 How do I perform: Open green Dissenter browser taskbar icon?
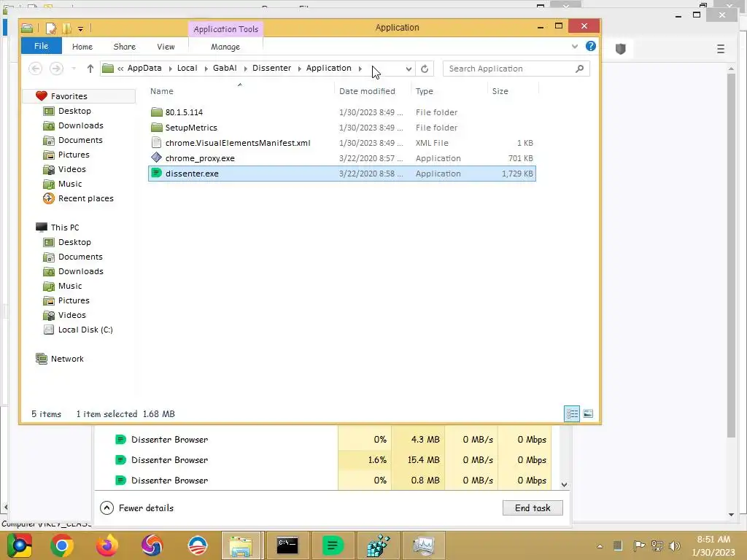[x=333, y=545]
